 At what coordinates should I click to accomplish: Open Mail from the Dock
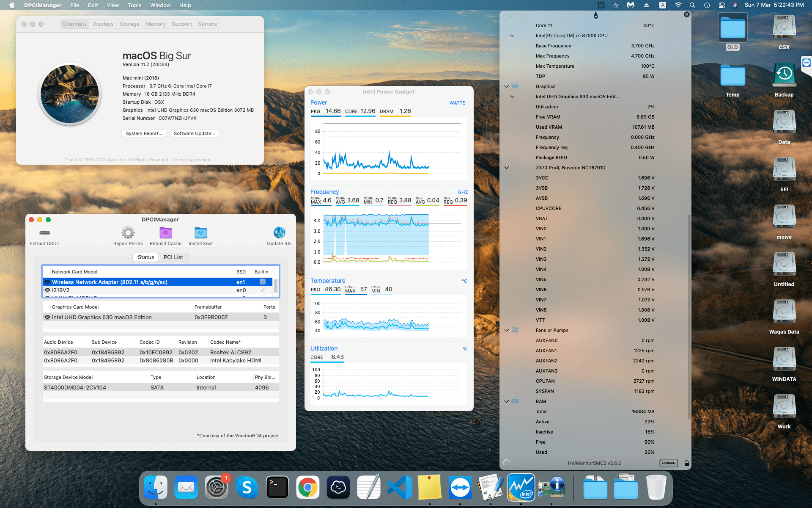pos(186,487)
